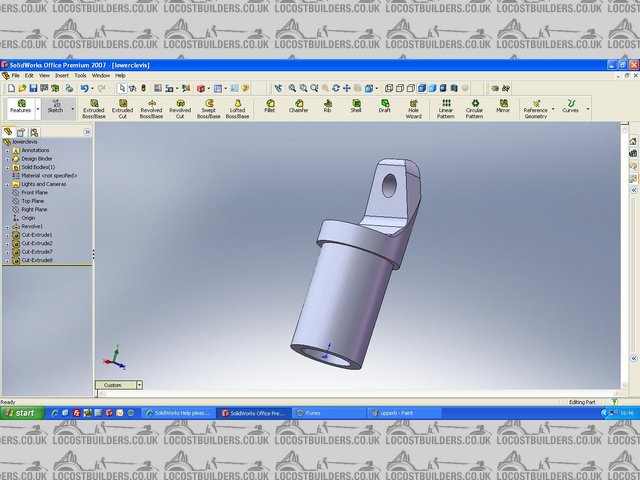Toggle the Sketch toolbar mode
Screen dimensions: 640x480
(x=55, y=107)
